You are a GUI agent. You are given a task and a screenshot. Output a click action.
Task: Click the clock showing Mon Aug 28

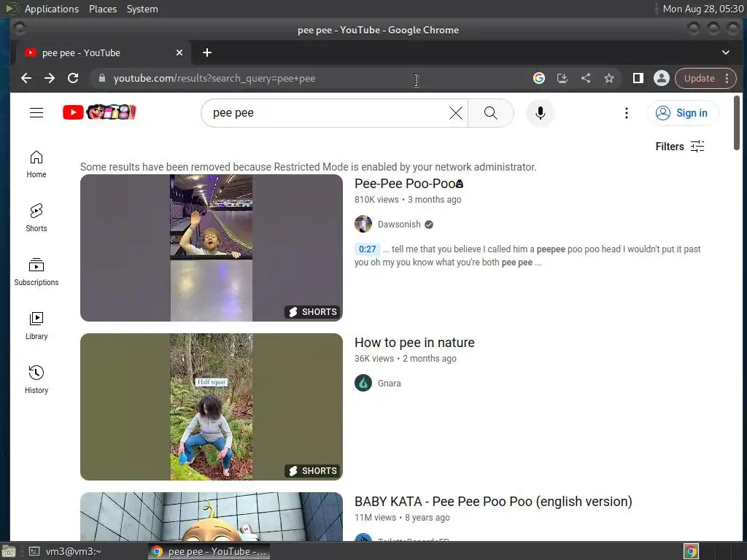[x=703, y=9]
